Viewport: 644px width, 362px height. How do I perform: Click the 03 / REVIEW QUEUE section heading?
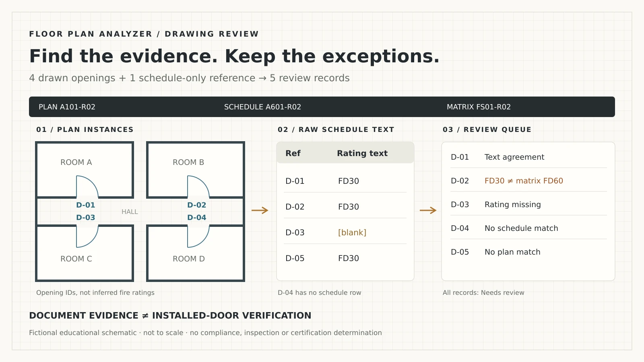[487, 130]
